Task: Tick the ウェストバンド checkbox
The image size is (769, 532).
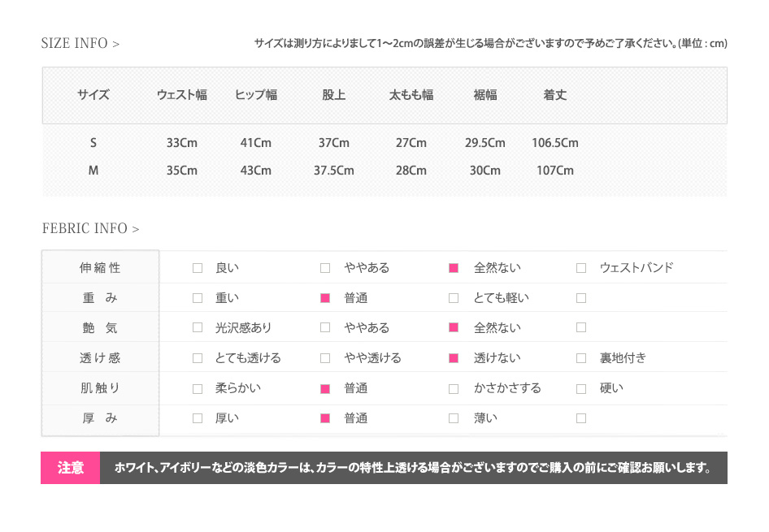Action: click(580, 268)
